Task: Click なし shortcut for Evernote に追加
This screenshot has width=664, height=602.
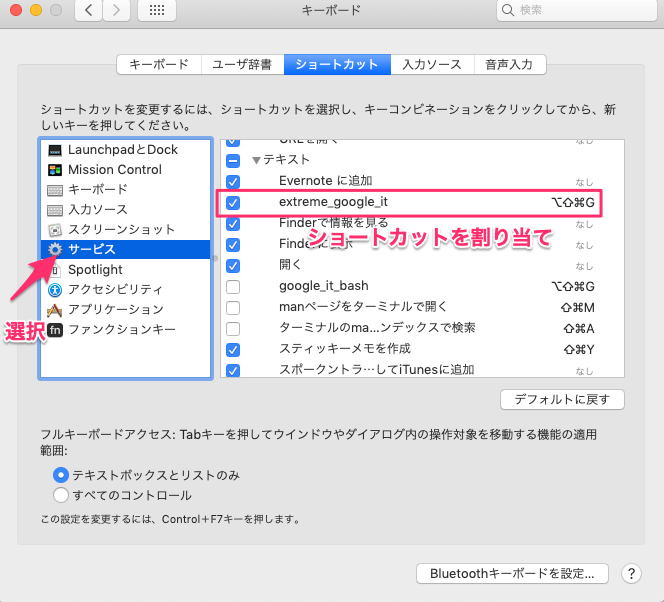Action: (x=584, y=182)
